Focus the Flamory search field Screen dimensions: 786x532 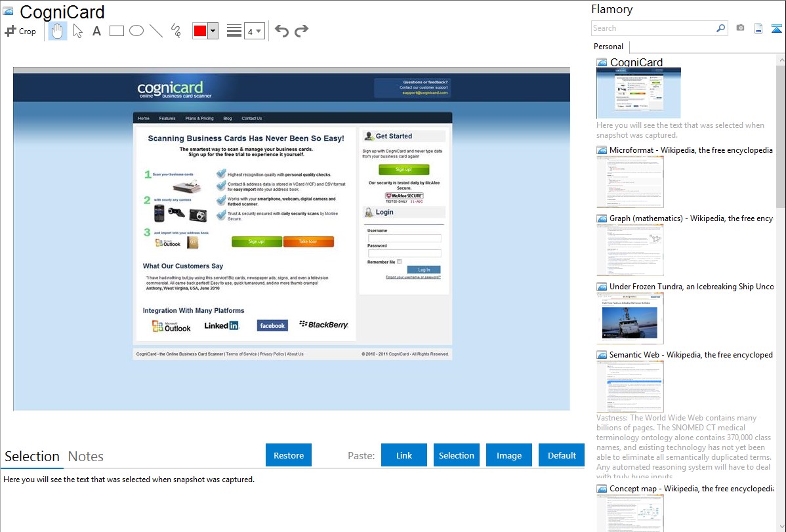click(x=653, y=28)
